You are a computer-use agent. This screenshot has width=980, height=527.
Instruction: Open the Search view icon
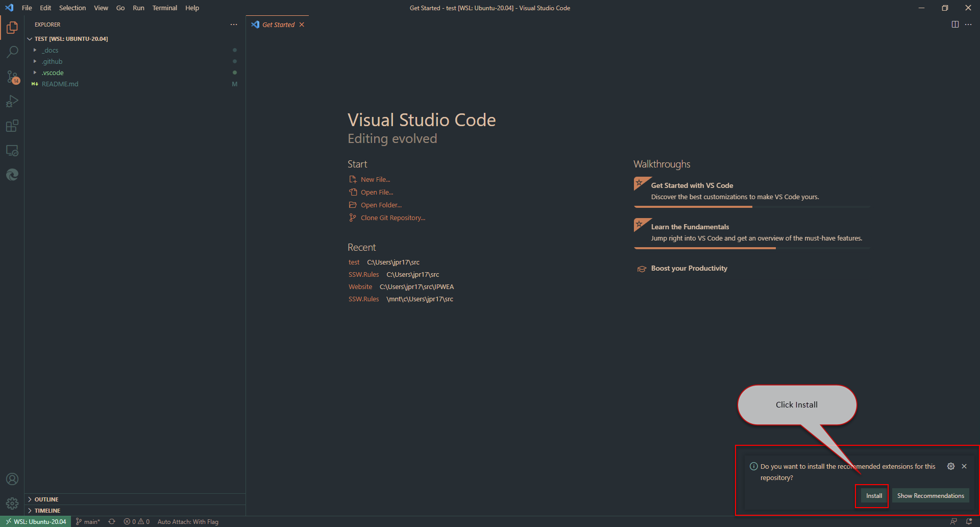(x=12, y=52)
